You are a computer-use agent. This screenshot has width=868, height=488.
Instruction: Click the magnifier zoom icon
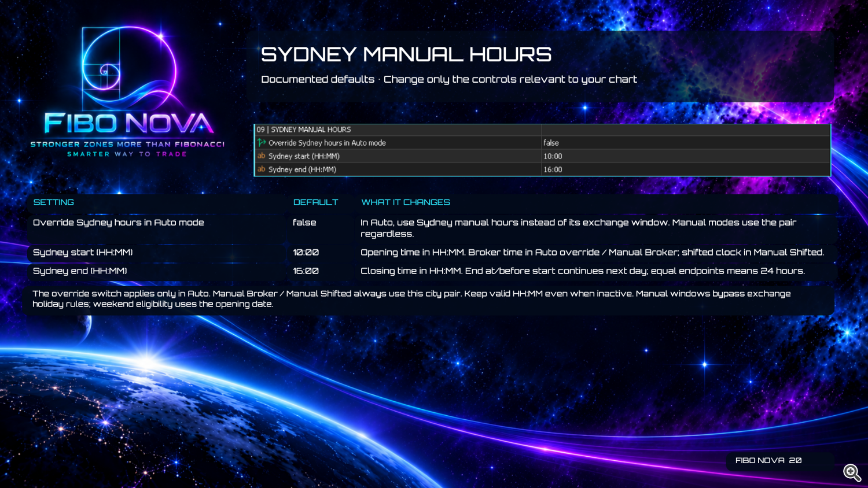[x=852, y=472]
